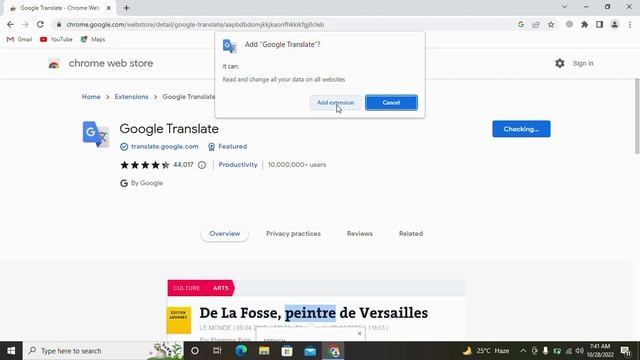Open Mail app from taskbar
The height and width of the screenshot is (360, 640).
click(x=310, y=351)
